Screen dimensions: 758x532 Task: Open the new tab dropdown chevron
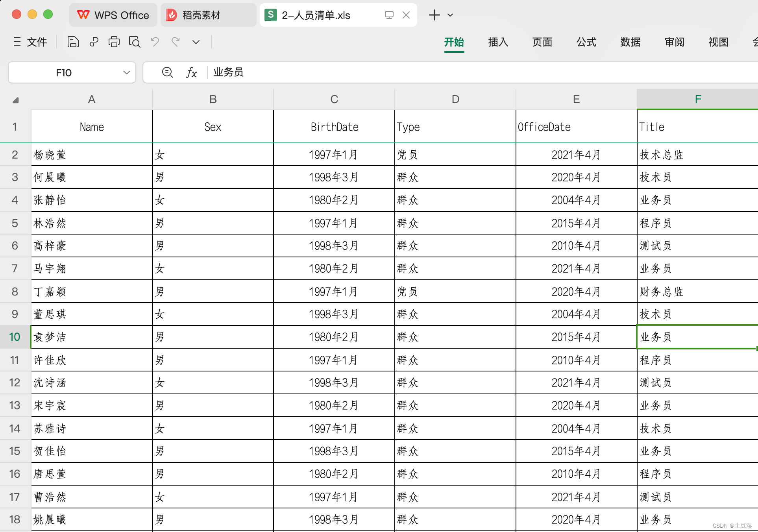pos(451,15)
